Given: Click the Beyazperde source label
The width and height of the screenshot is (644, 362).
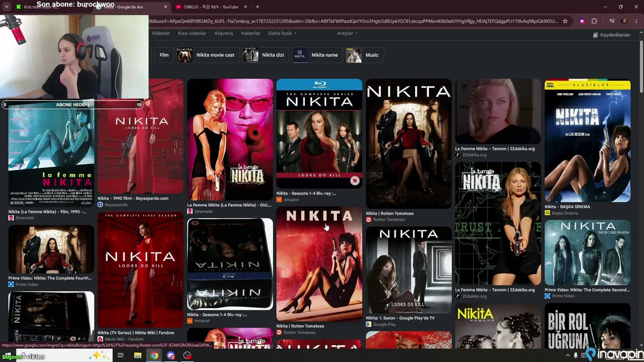Looking at the screenshot, I should click(112, 205).
